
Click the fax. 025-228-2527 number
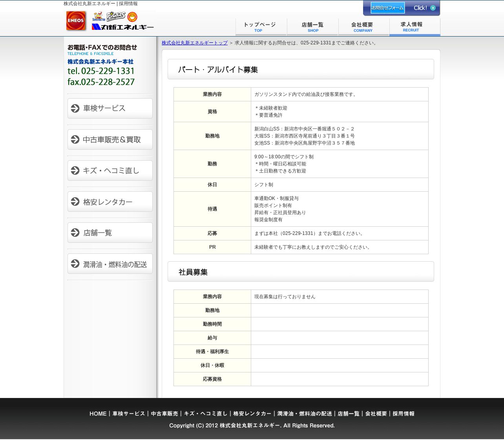pyautogui.click(x=101, y=82)
